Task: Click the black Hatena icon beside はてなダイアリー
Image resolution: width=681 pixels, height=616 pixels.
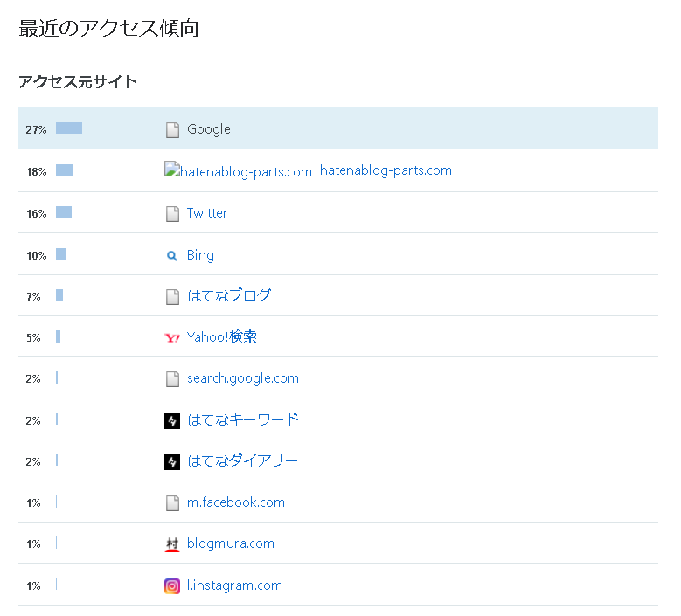Action: coord(172,462)
